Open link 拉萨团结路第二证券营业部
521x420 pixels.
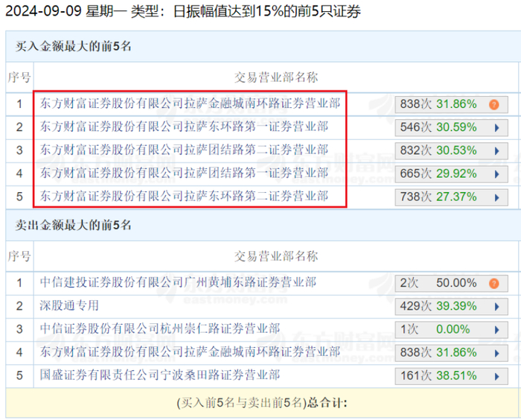pyautogui.click(x=184, y=150)
